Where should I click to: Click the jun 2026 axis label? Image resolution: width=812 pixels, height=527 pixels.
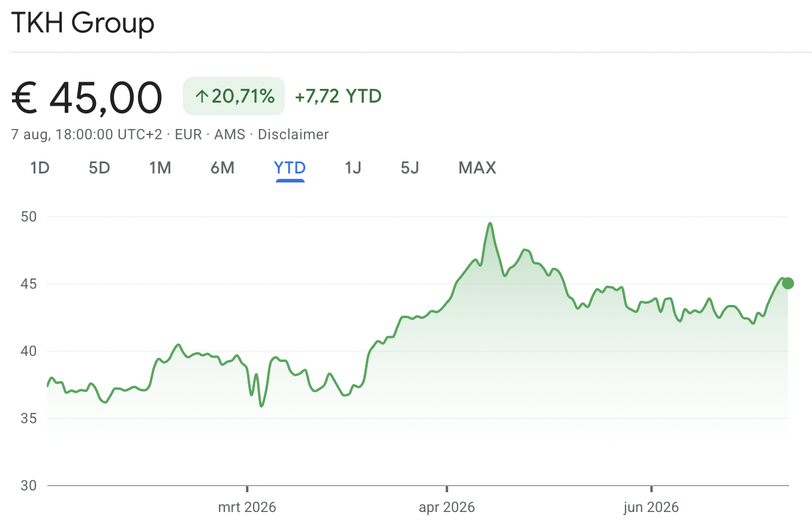click(651, 508)
